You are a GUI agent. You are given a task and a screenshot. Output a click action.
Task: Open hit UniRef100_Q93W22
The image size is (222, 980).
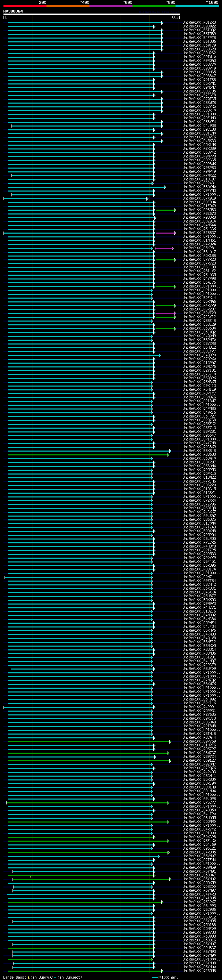[199, 26]
